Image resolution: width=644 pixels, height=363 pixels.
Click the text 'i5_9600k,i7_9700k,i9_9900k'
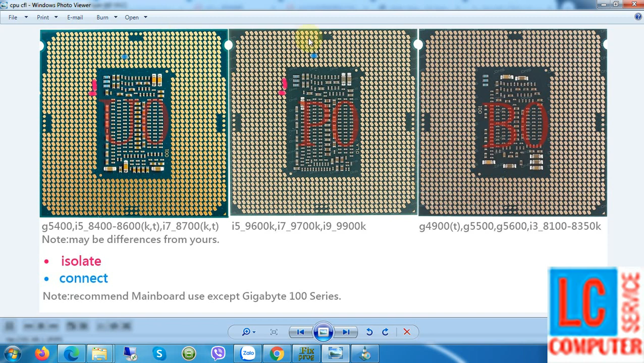click(299, 226)
